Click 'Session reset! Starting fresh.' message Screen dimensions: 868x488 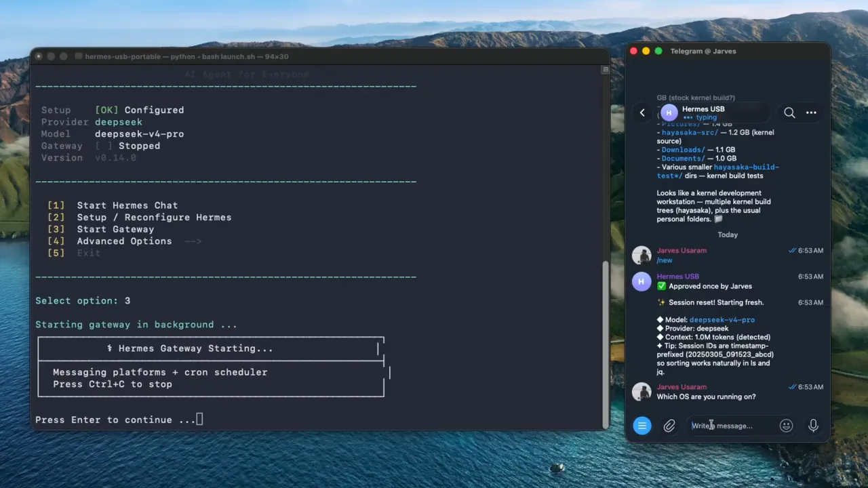[x=710, y=302]
